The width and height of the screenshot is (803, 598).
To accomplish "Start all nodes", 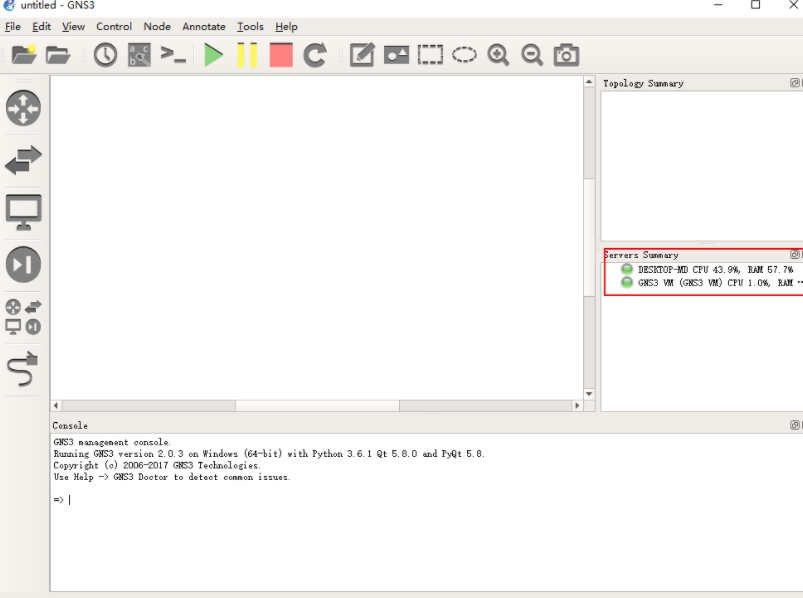I will tap(213, 55).
